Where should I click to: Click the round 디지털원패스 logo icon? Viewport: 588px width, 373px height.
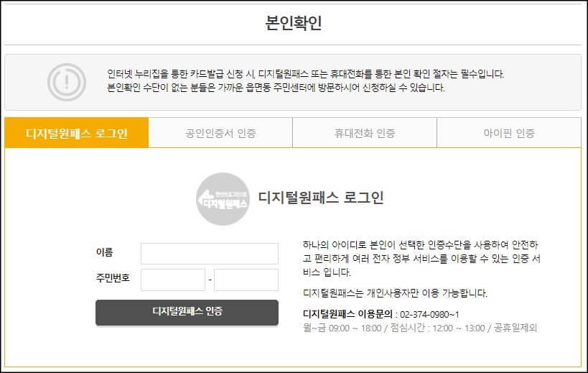[223, 199]
